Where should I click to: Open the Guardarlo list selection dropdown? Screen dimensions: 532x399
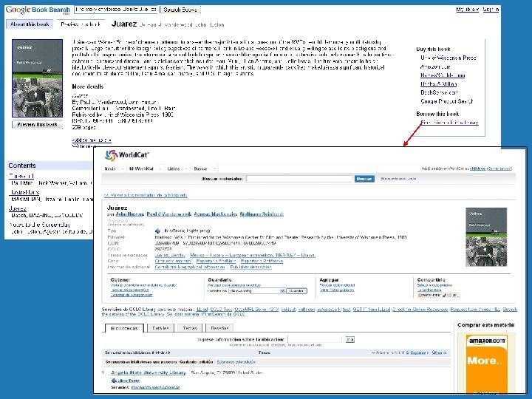tap(257, 291)
